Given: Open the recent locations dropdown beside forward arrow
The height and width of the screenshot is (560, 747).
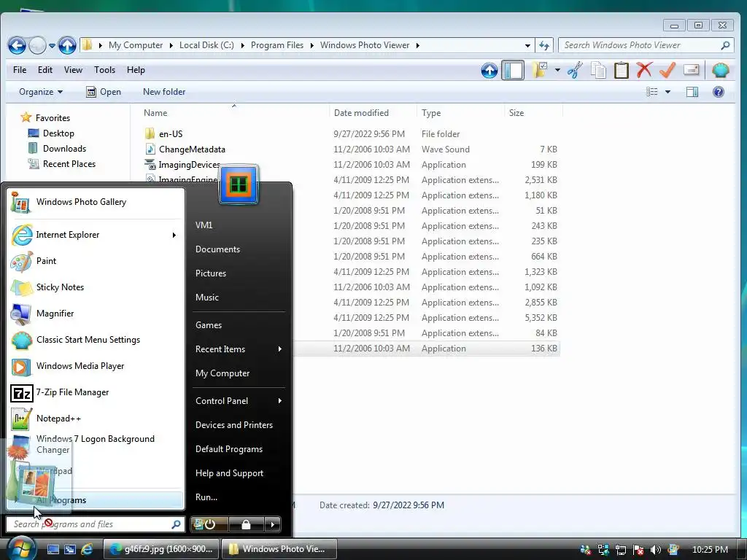Looking at the screenshot, I should click(x=52, y=46).
